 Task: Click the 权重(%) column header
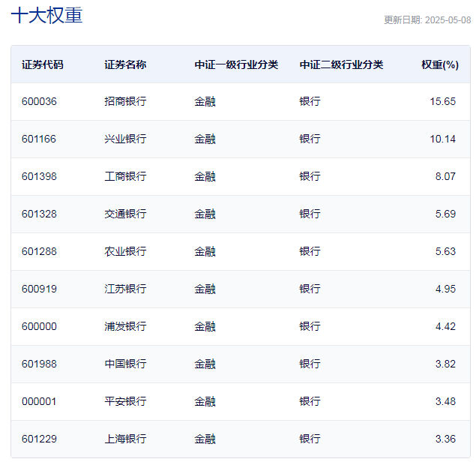coord(440,64)
